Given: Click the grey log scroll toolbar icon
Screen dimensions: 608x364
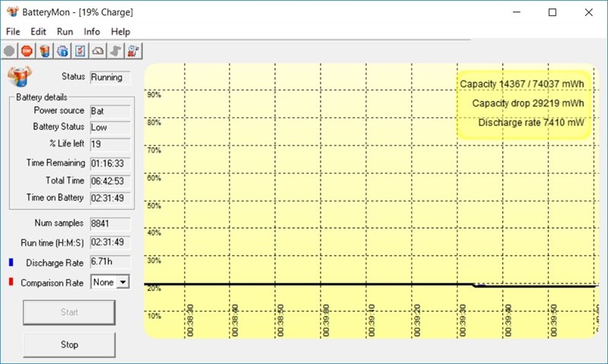Looking at the screenshot, I should click(x=116, y=51).
